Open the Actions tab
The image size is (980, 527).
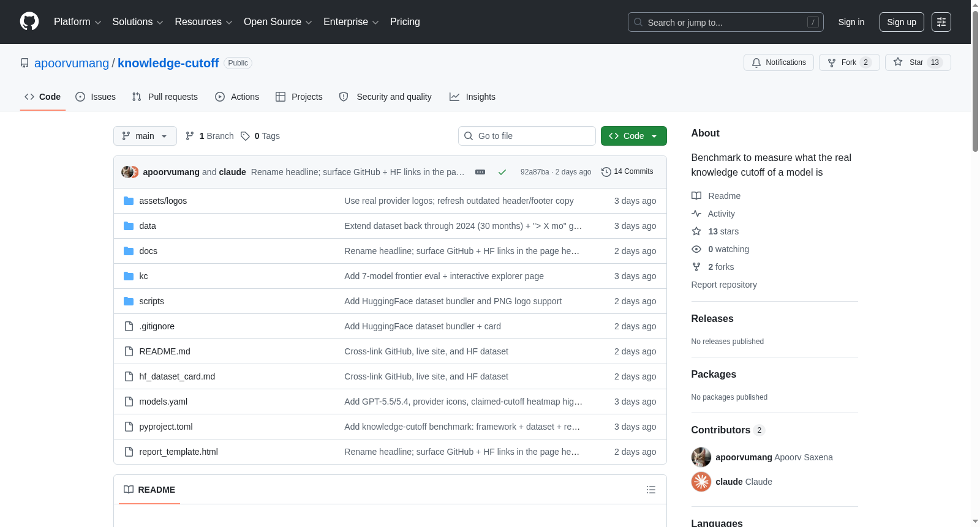237,97
